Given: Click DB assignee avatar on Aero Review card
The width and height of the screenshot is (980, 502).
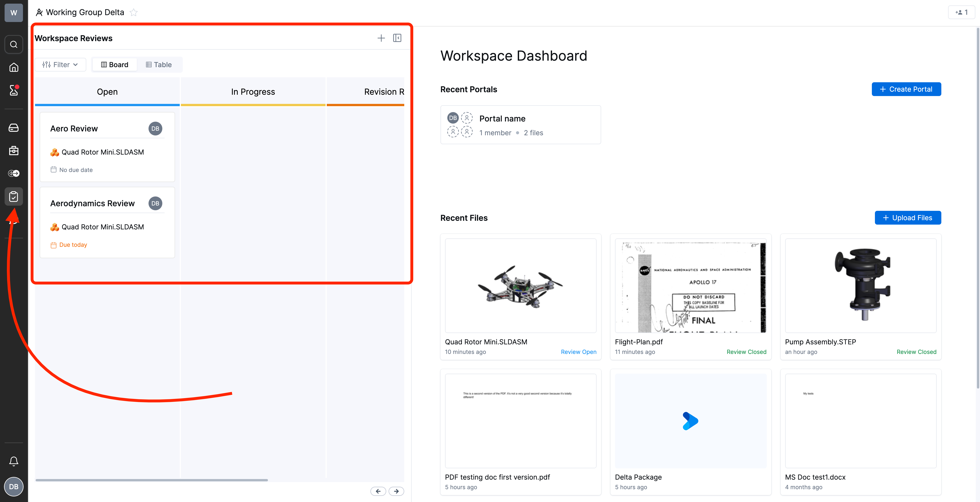Looking at the screenshot, I should [x=155, y=129].
